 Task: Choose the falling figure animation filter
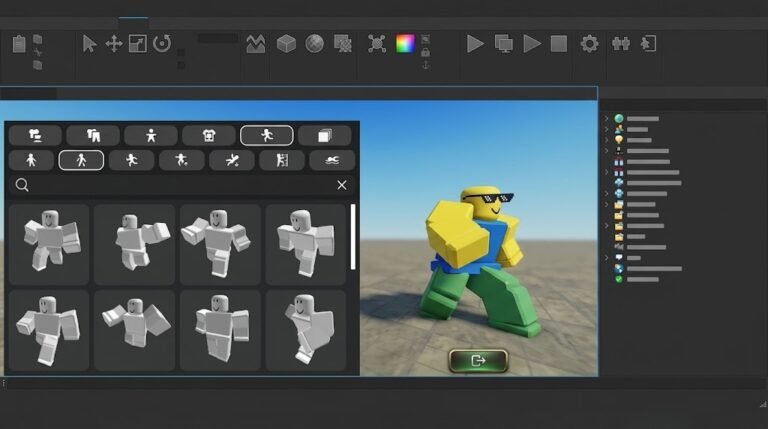point(232,160)
